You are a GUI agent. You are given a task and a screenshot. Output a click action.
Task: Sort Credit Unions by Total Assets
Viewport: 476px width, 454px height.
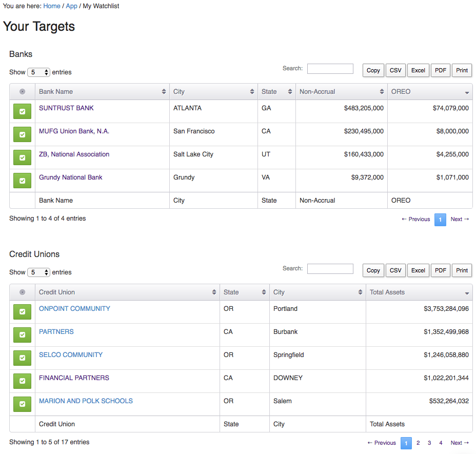[419, 292]
